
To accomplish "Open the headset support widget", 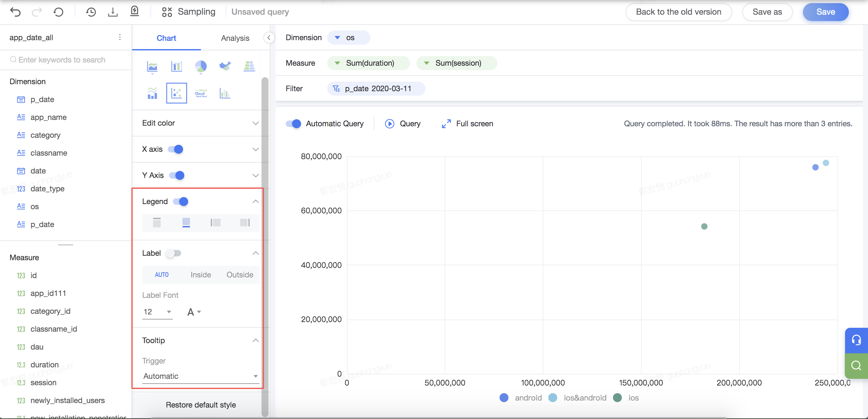I will [856, 340].
